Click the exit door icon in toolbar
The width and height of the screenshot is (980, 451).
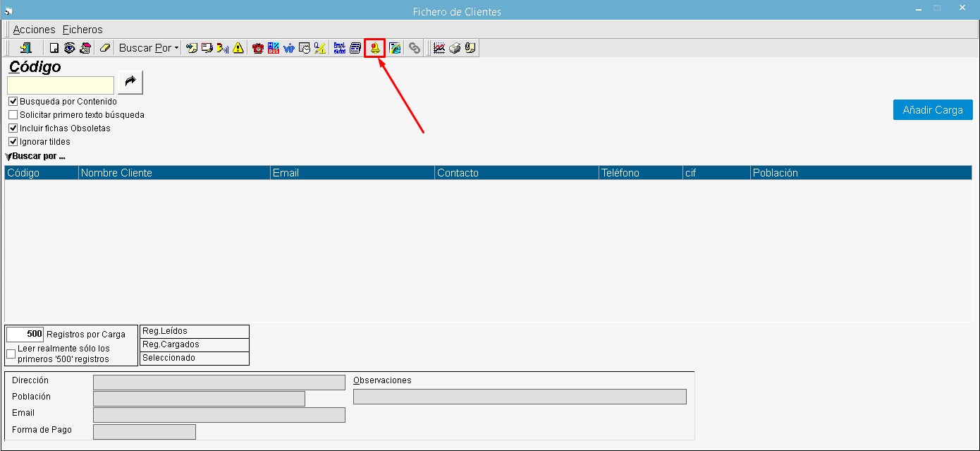(x=26, y=48)
